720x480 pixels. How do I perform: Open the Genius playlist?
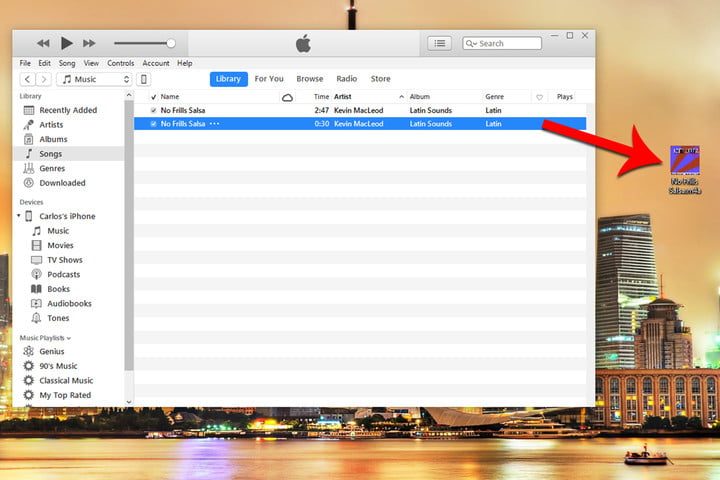pyautogui.click(x=52, y=352)
